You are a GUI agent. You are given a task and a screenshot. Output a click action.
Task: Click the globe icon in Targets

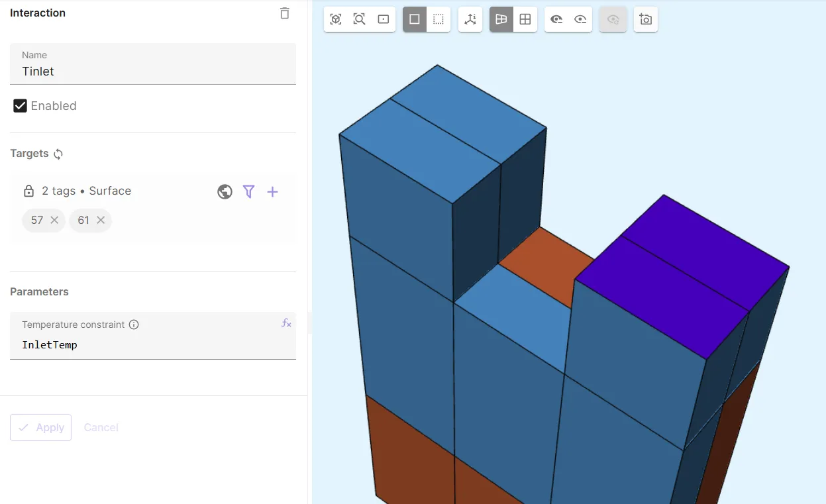tap(225, 191)
